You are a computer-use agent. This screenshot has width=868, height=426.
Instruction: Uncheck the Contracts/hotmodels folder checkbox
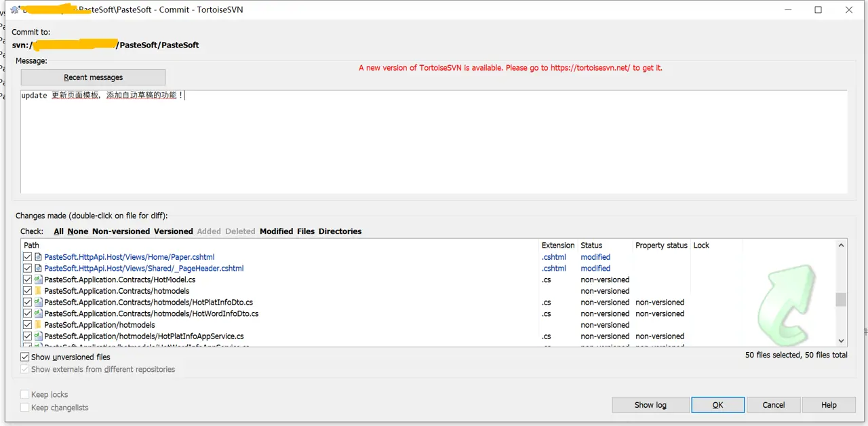[x=28, y=291]
